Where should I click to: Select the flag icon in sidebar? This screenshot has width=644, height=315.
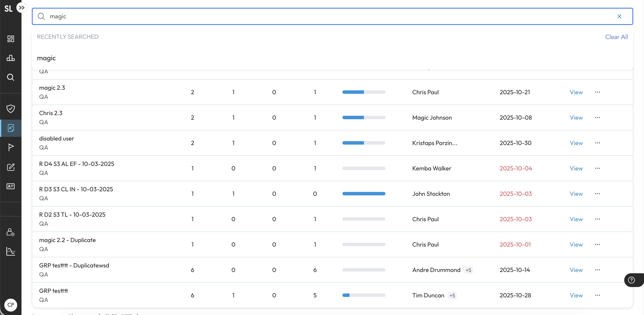coord(11,147)
